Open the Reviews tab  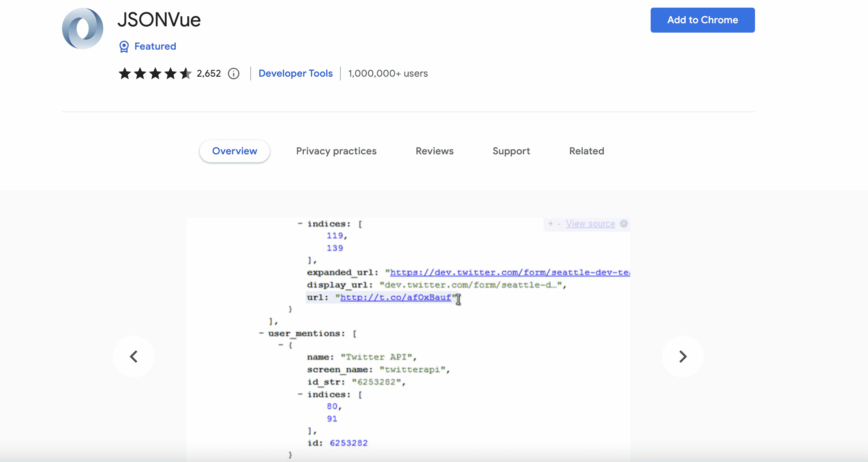click(x=435, y=151)
